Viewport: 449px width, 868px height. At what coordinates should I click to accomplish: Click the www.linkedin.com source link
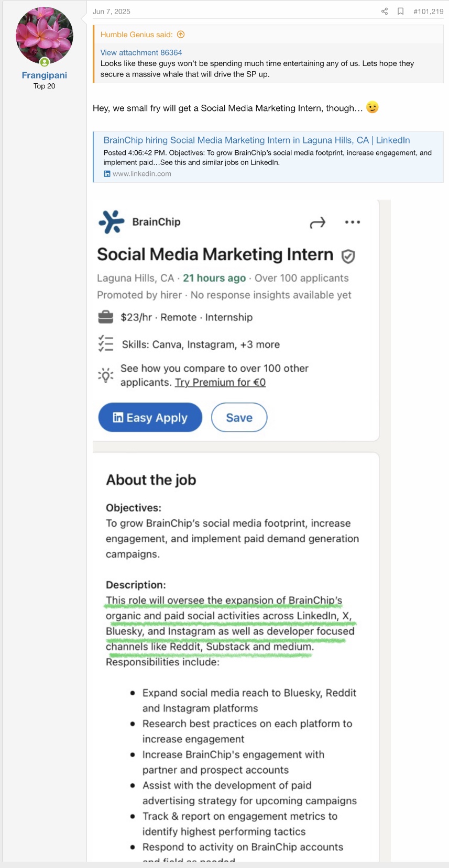141,174
